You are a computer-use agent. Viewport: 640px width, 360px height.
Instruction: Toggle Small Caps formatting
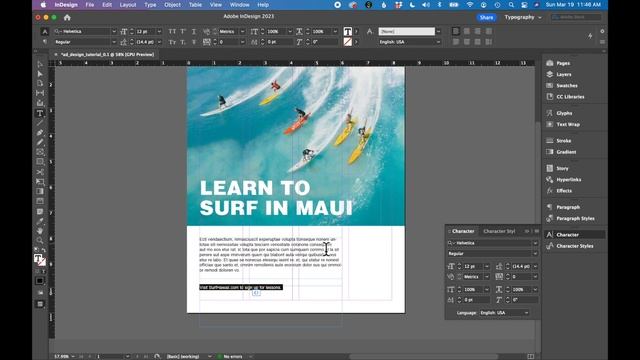(x=172, y=42)
